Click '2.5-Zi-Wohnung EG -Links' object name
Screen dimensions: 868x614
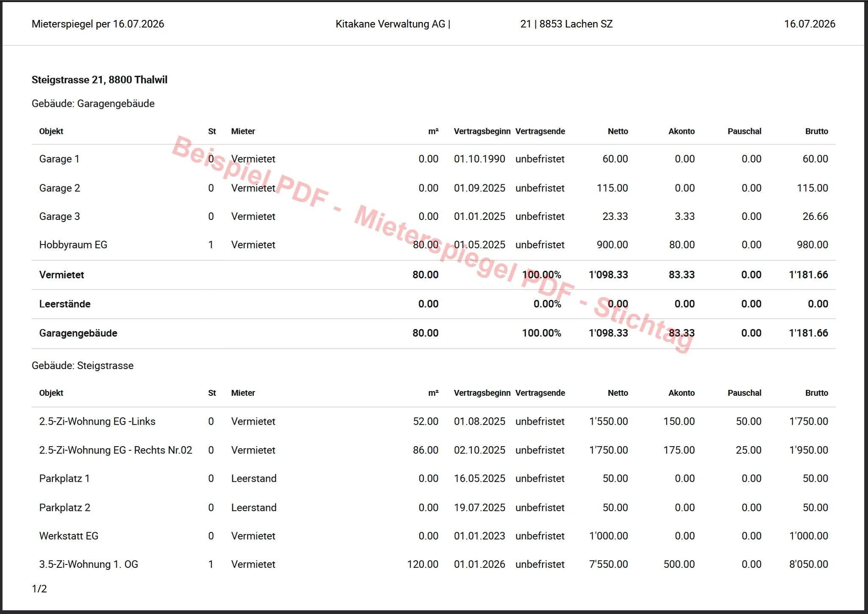[x=97, y=421]
